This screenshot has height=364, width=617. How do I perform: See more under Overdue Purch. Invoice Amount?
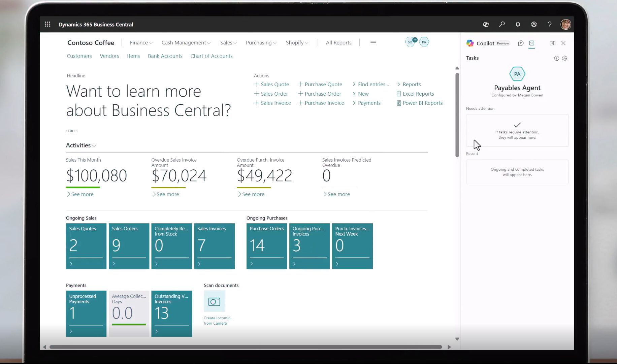click(251, 194)
